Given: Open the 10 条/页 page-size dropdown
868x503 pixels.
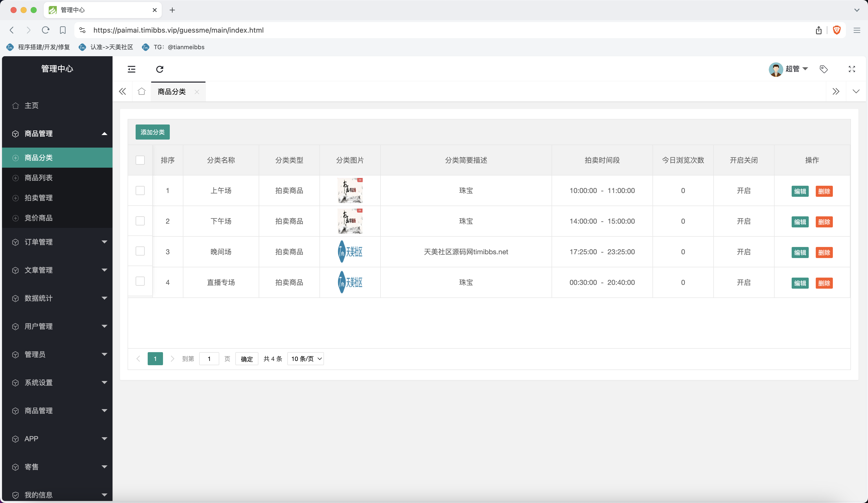Looking at the screenshot, I should (305, 359).
